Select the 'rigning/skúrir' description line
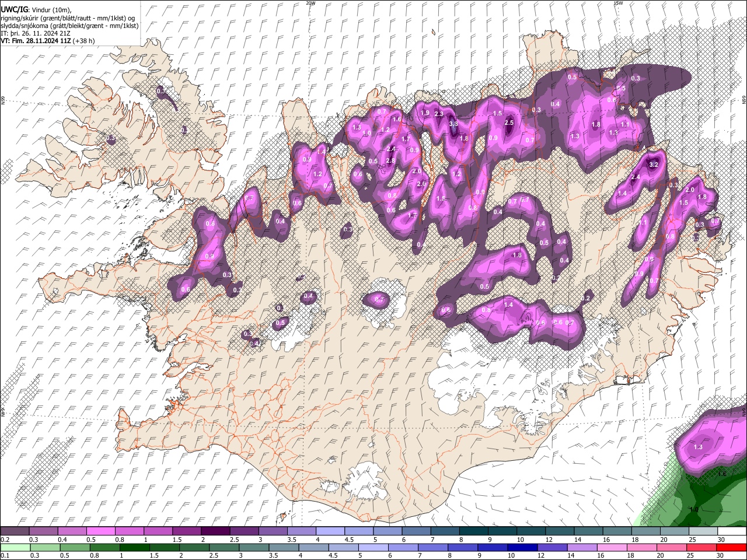747x560 pixels. tap(67, 18)
